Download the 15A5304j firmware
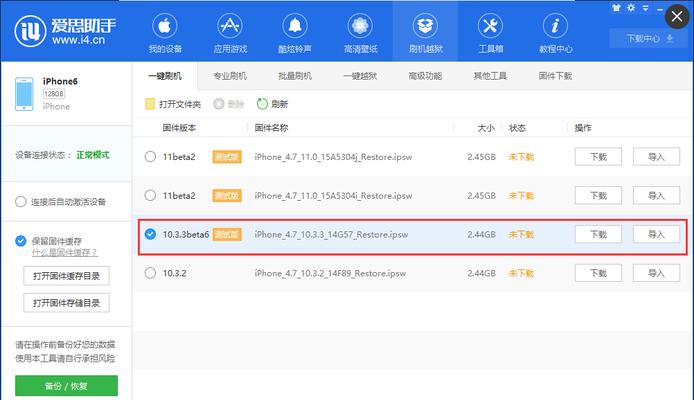This screenshot has width=694, height=400. [x=598, y=157]
